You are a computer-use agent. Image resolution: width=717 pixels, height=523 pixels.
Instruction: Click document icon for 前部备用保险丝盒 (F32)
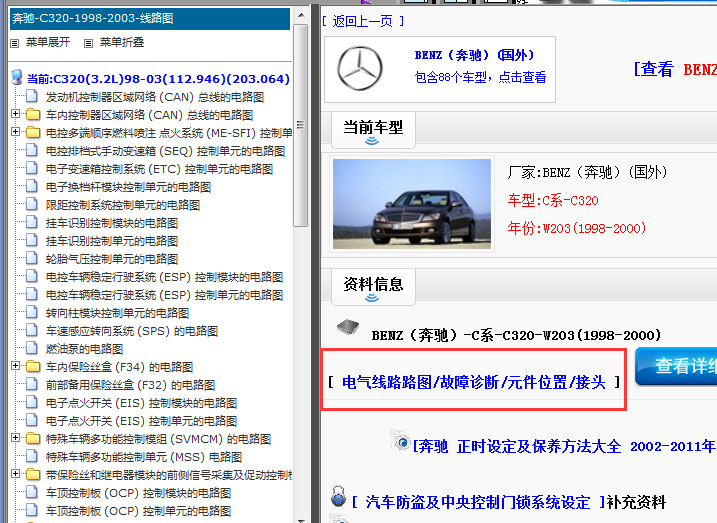[x=32, y=384]
